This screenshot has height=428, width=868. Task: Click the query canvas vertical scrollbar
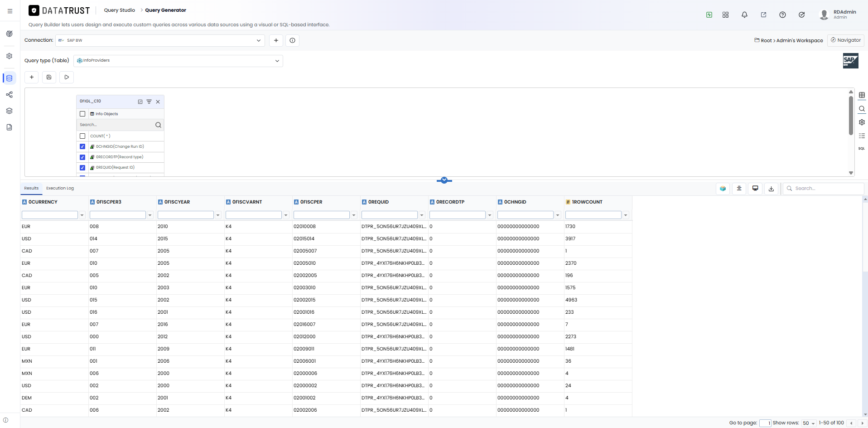(851, 115)
